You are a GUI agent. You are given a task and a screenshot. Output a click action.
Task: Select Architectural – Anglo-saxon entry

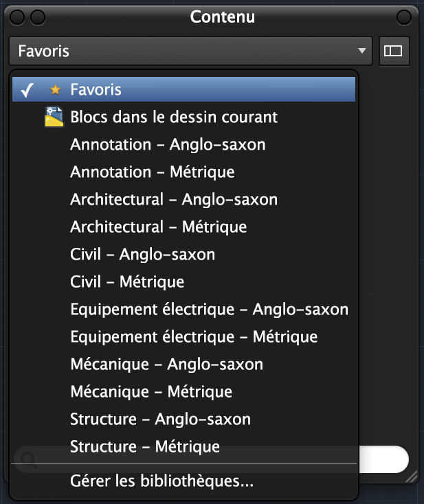174,200
